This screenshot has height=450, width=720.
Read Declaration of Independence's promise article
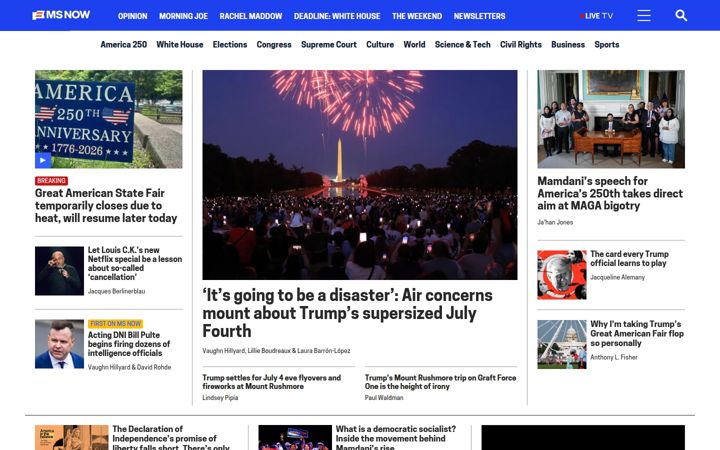(x=171, y=438)
